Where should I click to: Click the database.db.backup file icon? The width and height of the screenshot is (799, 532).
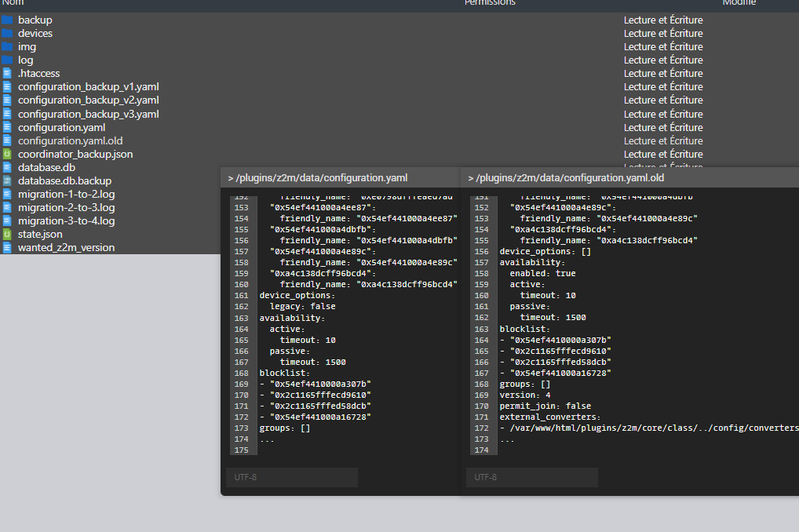(7, 180)
